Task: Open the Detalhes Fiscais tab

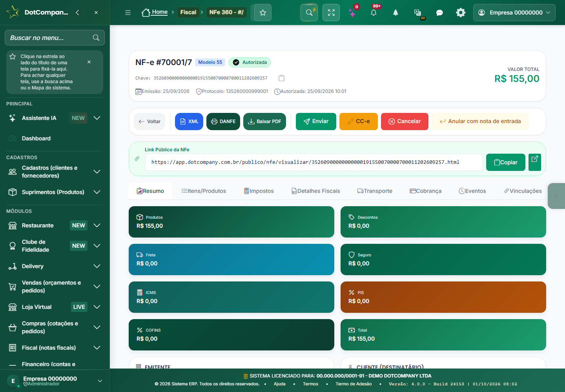Action: (x=316, y=191)
